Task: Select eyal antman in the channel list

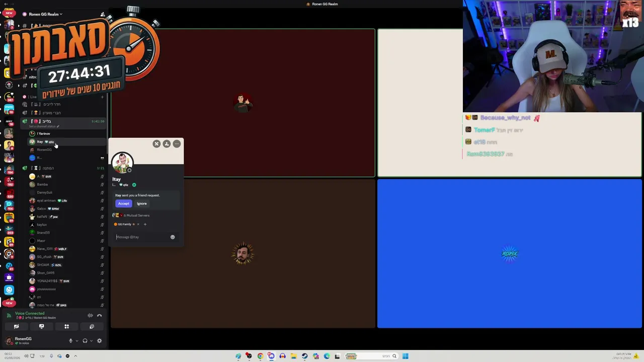Action: pyautogui.click(x=65, y=201)
